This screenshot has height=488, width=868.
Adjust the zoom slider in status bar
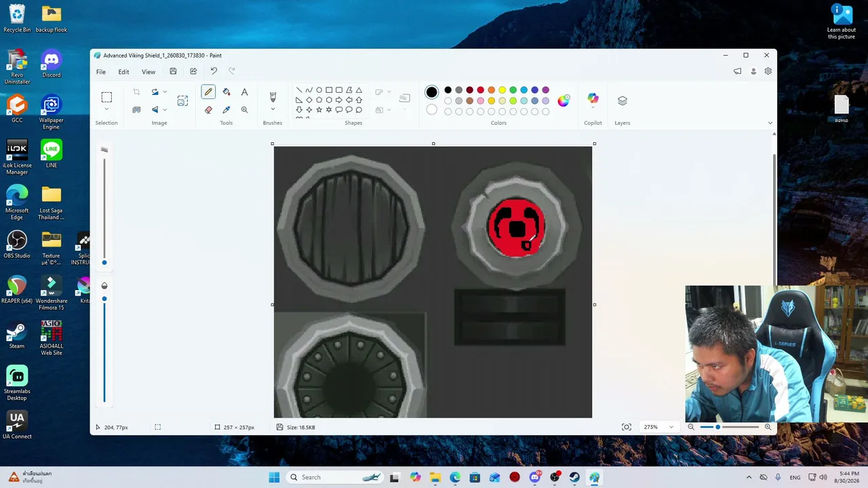(717, 427)
